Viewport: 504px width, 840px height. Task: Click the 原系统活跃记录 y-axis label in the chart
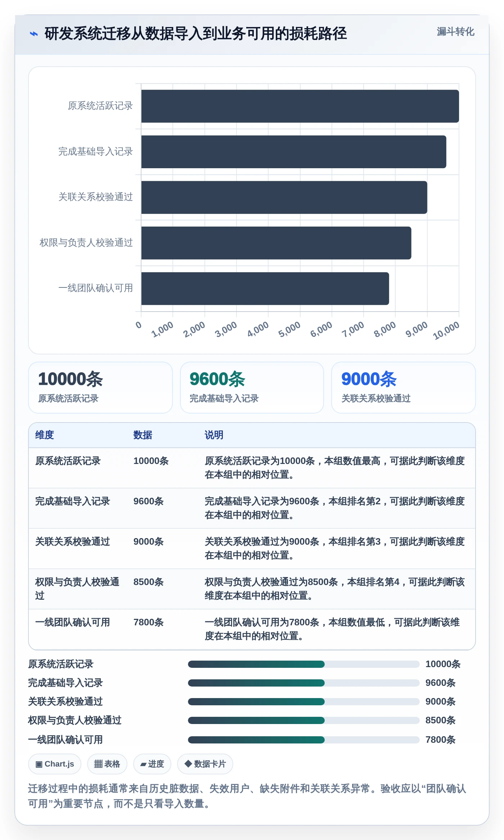coord(100,106)
